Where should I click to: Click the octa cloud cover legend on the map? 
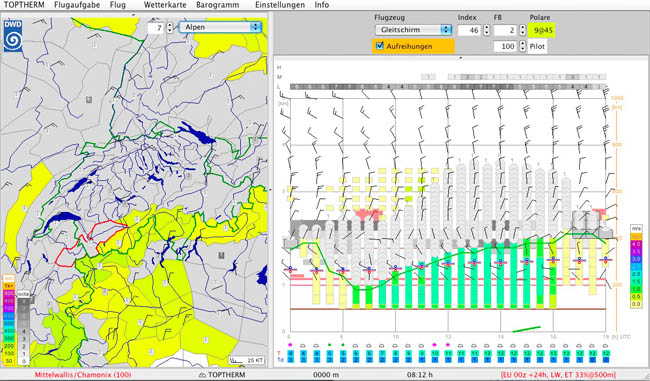click(24, 328)
